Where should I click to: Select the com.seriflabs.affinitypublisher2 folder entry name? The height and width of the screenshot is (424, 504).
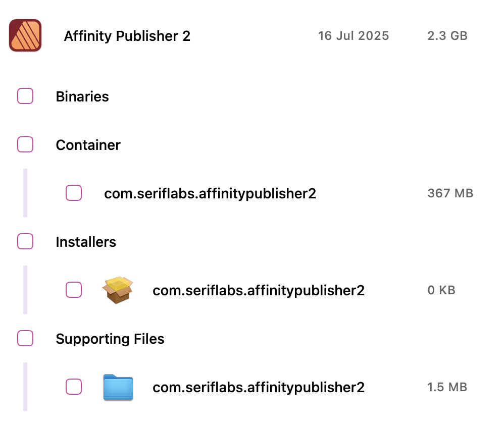[259, 387]
